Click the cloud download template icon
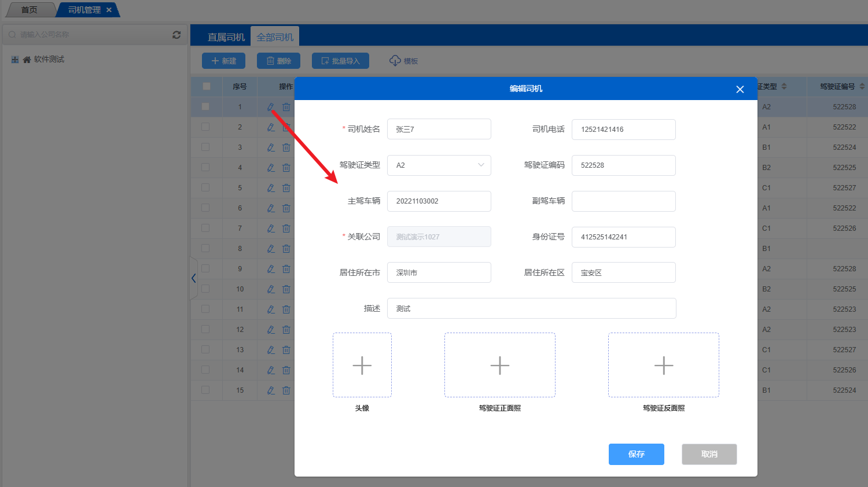 (395, 61)
